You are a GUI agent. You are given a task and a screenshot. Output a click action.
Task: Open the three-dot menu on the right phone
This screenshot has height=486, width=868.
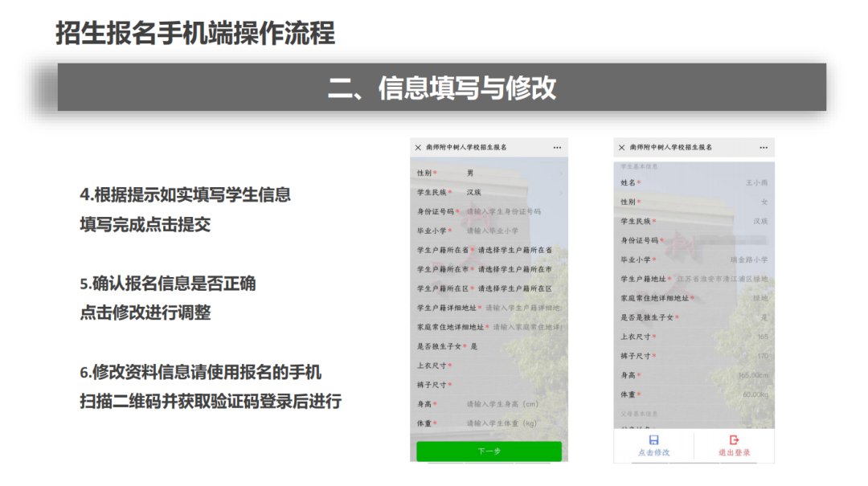(760, 148)
